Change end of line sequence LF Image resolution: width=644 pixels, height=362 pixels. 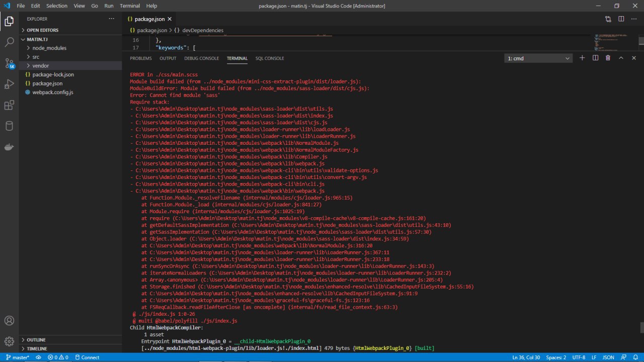(594, 357)
